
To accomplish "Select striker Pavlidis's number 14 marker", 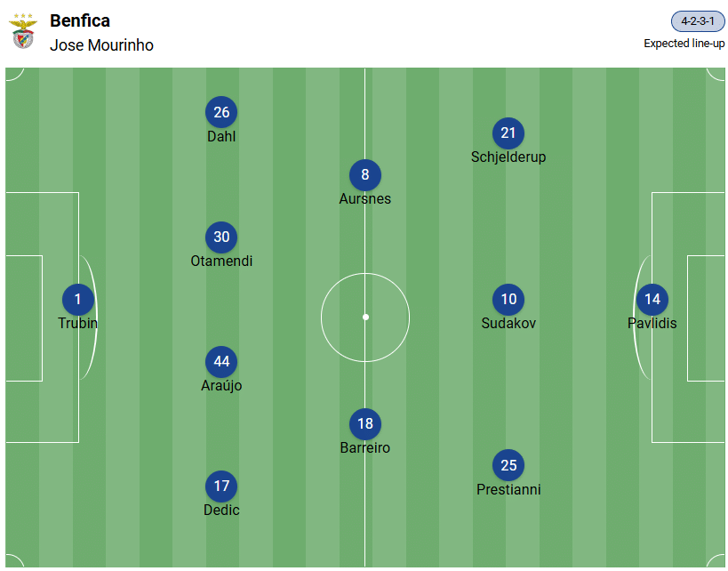I will pyautogui.click(x=652, y=300).
